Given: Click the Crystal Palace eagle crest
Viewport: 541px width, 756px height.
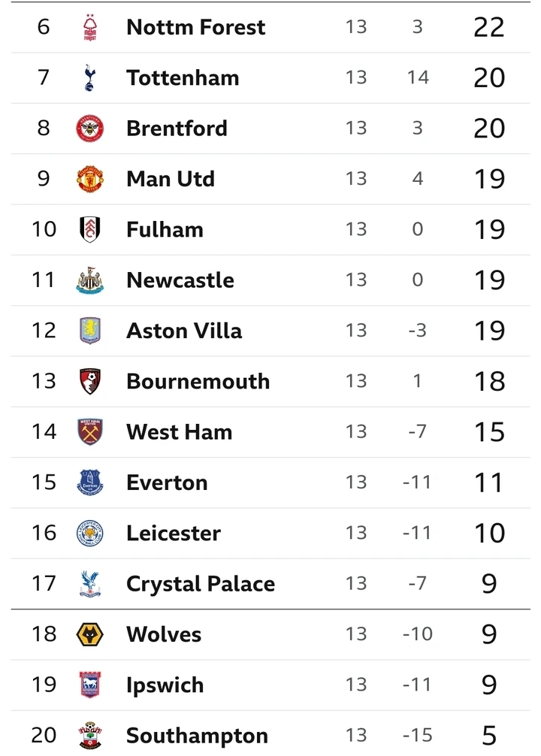Looking at the screenshot, I should coord(90,584).
